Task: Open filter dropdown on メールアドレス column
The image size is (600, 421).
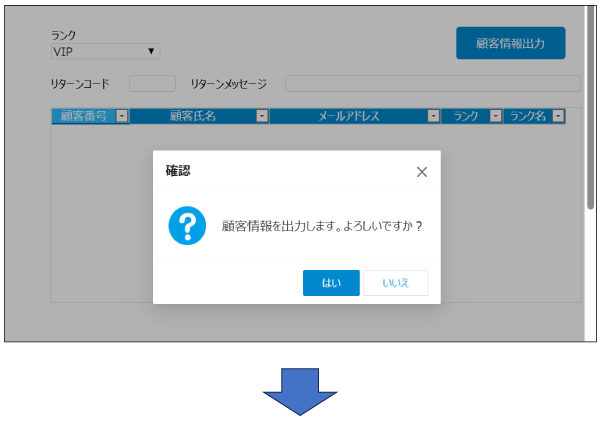Action: 433,116
